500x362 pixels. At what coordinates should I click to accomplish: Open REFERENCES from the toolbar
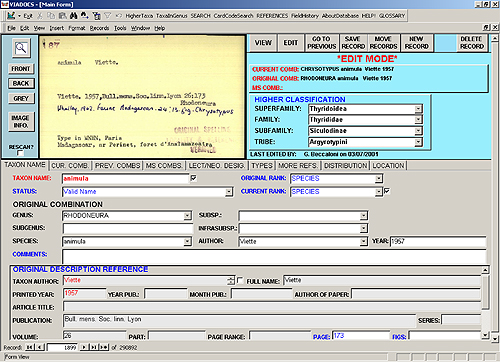(272, 16)
